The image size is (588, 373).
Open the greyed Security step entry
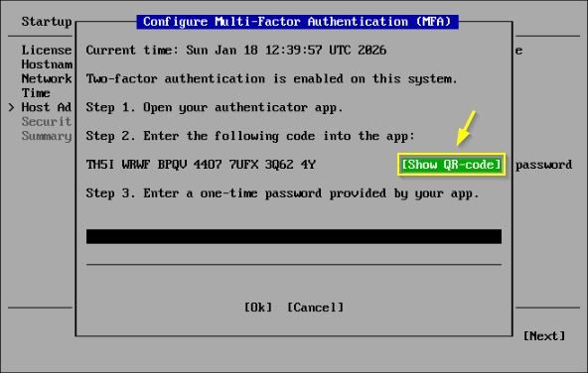tap(46, 121)
